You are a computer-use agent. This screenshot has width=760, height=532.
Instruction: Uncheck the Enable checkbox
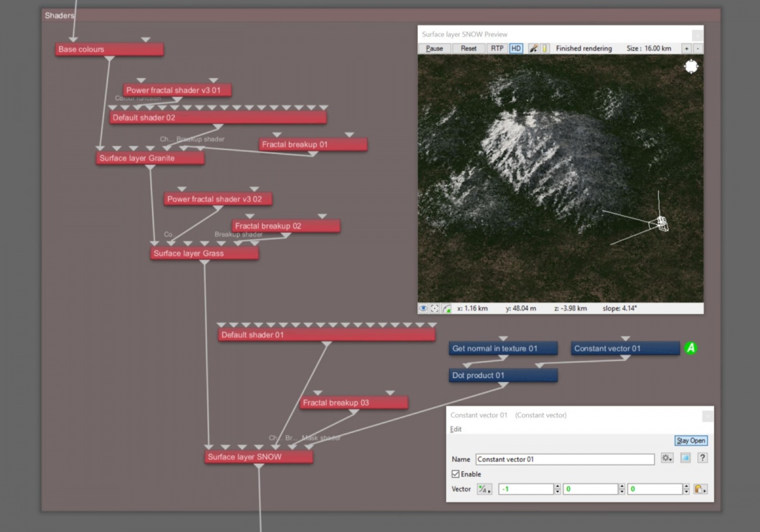coord(455,474)
